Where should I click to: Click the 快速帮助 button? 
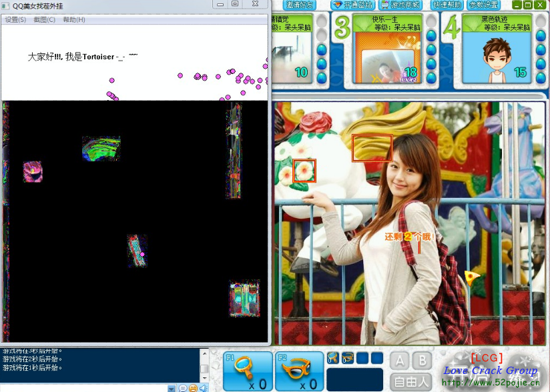[447, 5]
